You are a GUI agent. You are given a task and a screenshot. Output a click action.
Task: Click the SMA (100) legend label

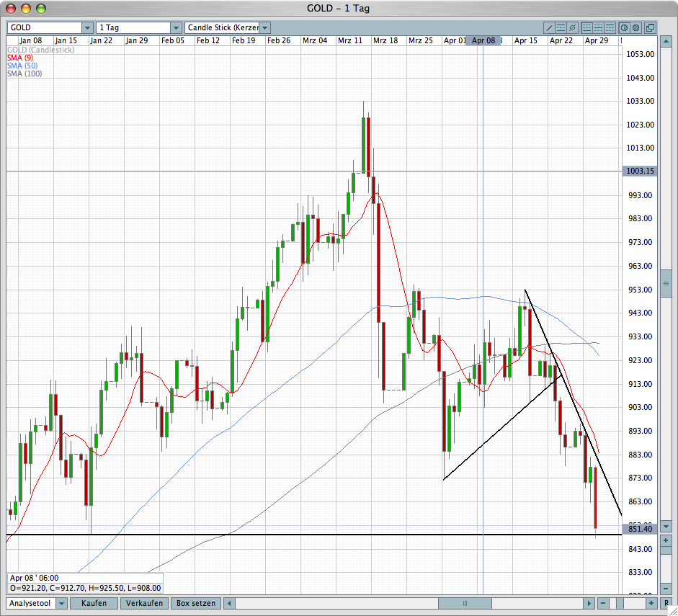click(x=24, y=73)
